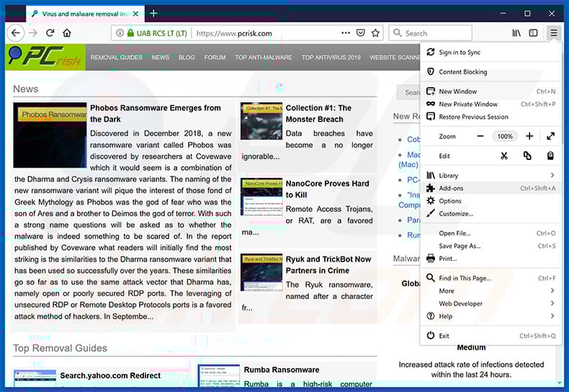Open the WEBSITE SCANNER nav link
The height and width of the screenshot is (392, 569).
(x=395, y=58)
